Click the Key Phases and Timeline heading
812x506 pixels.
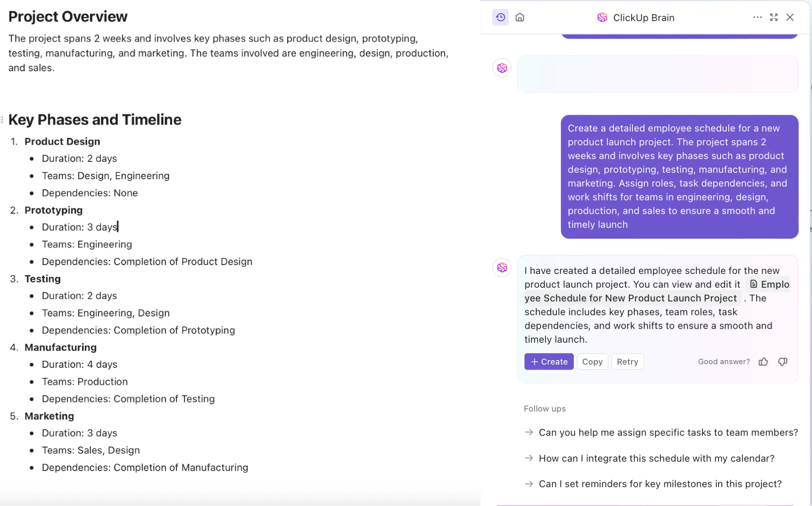(x=95, y=120)
